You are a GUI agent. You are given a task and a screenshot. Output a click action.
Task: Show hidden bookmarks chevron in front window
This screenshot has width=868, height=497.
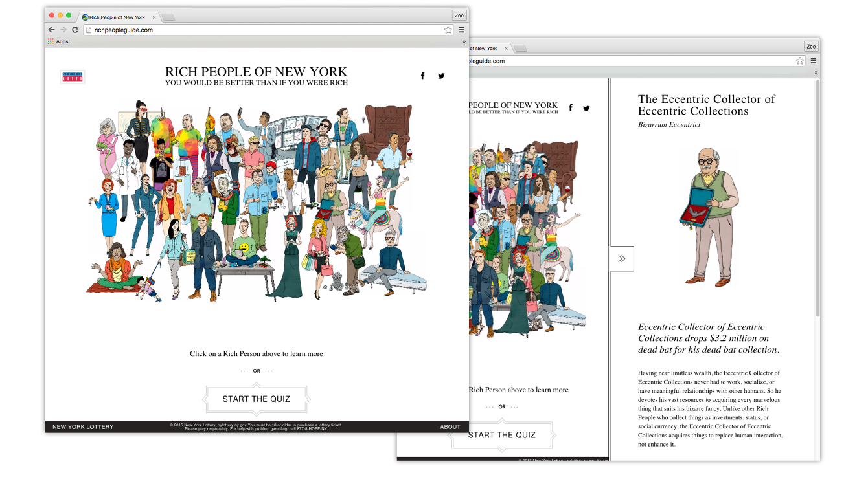point(464,41)
